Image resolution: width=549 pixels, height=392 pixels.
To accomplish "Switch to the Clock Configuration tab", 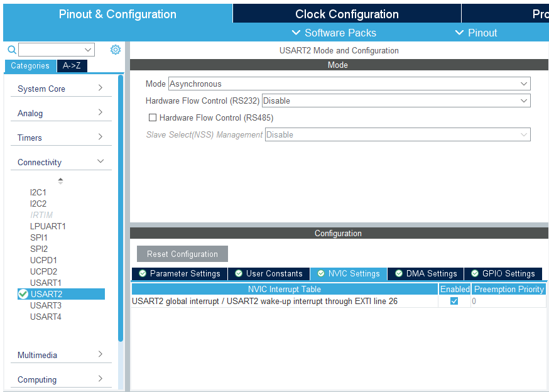I will pos(346,13).
